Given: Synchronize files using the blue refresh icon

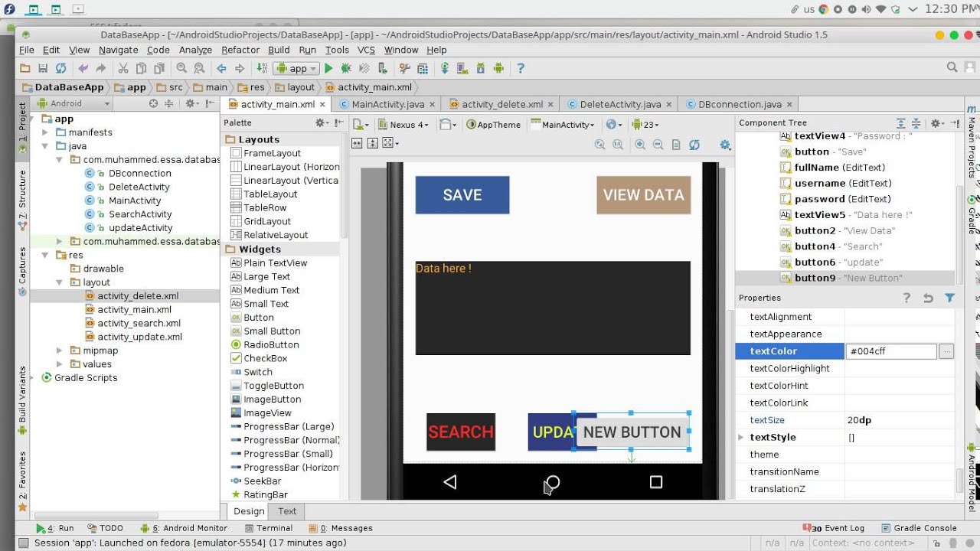Looking at the screenshot, I should [x=59, y=68].
